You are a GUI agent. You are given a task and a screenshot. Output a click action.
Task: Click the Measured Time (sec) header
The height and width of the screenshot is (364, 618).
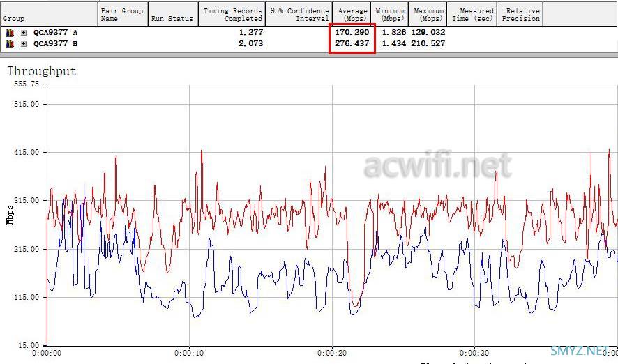[472, 15]
